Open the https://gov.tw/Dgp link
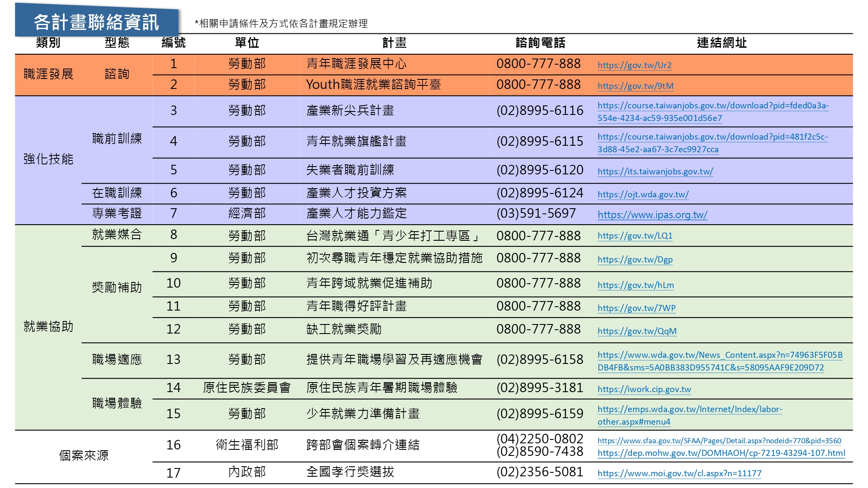Image resolution: width=868 pixels, height=488 pixels. (x=635, y=259)
